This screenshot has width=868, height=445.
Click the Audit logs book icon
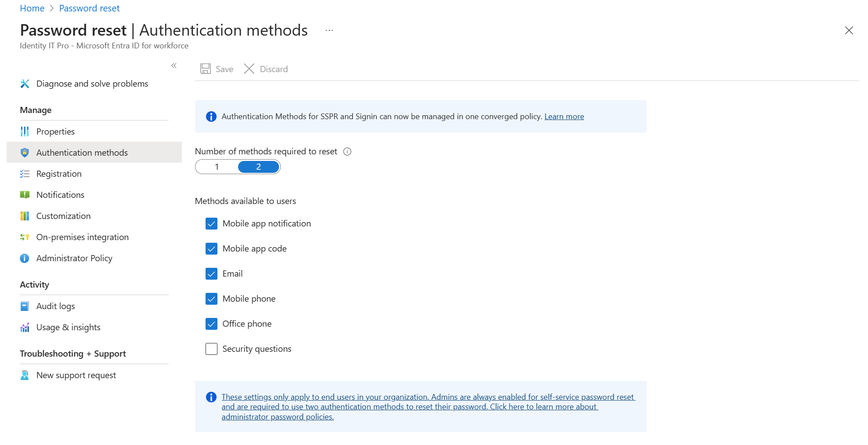click(x=25, y=306)
